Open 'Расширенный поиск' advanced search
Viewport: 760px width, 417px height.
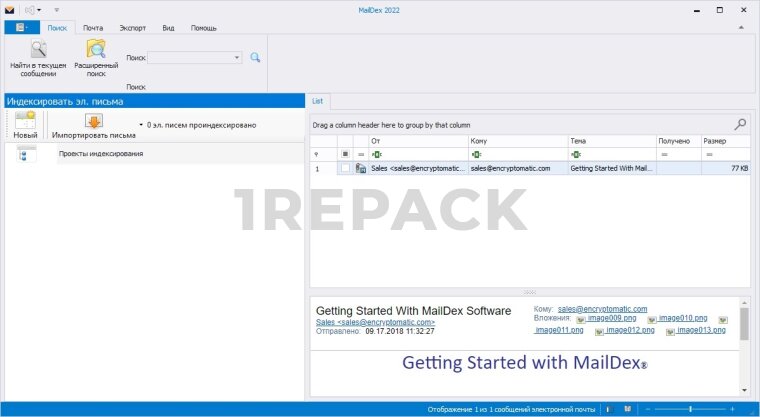[x=96, y=50]
